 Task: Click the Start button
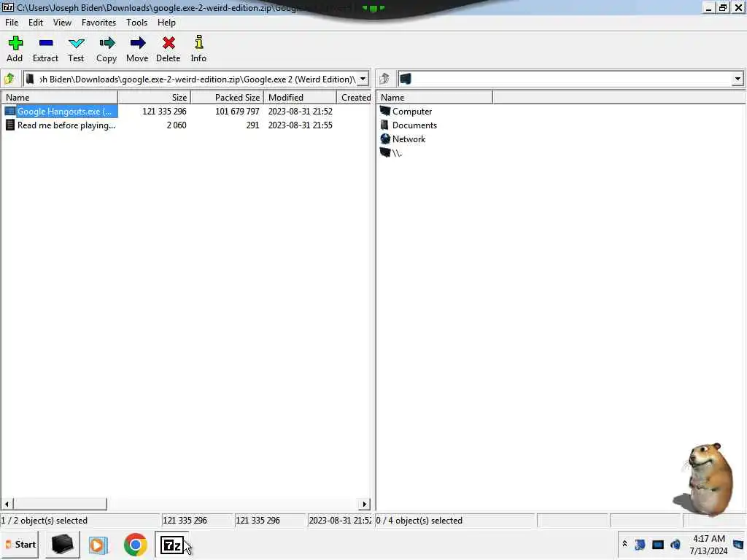20,544
